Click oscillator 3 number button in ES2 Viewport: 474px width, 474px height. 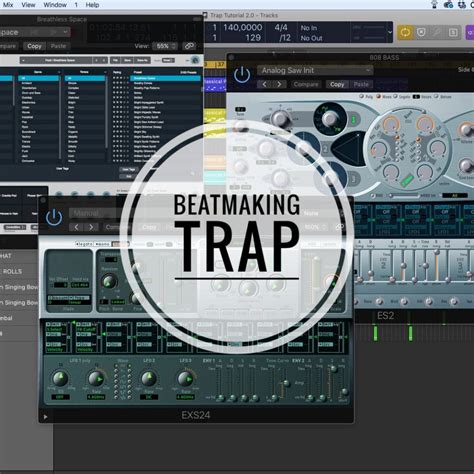[354, 179]
